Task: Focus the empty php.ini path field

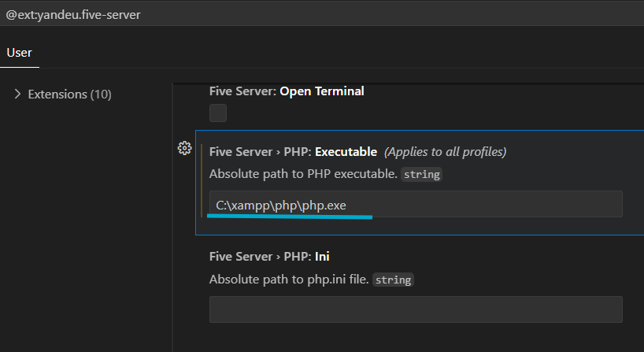Action: (x=416, y=309)
